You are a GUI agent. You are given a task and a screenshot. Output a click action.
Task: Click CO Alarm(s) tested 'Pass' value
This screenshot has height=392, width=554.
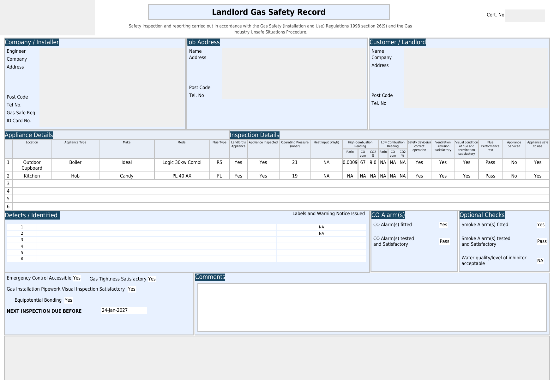(444, 241)
